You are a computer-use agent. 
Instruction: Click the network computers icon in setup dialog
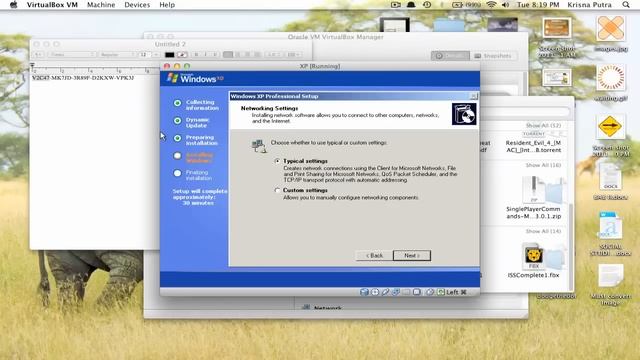click(x=259, y=146)
